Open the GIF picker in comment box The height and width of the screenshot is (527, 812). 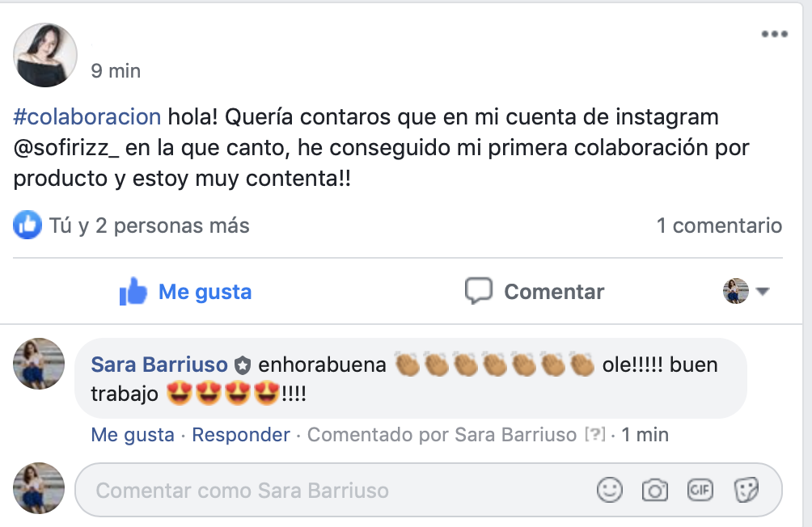tap(700, 490)
